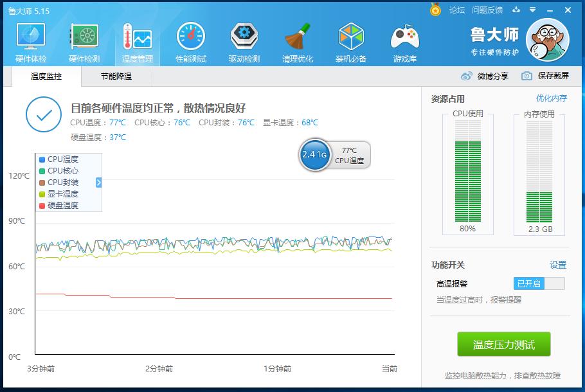Click the 硬盘温度 red color swatch

pyautogui.click(x=42, y=205)
